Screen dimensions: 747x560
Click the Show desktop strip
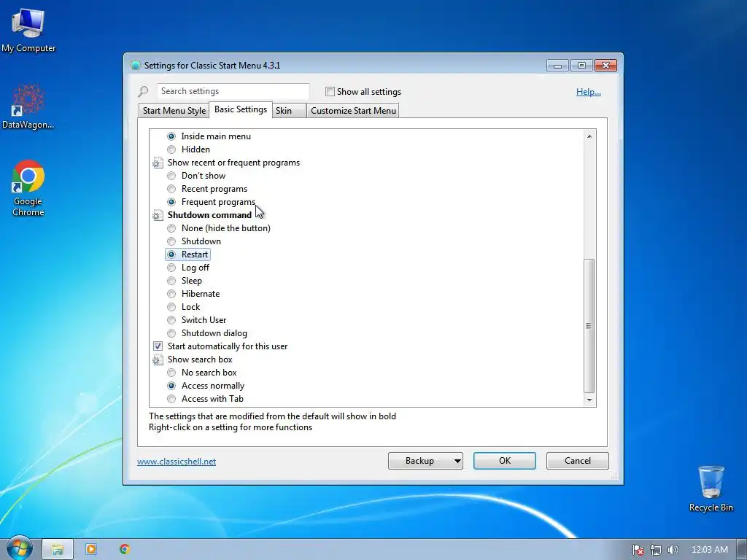tap(742, 549)
